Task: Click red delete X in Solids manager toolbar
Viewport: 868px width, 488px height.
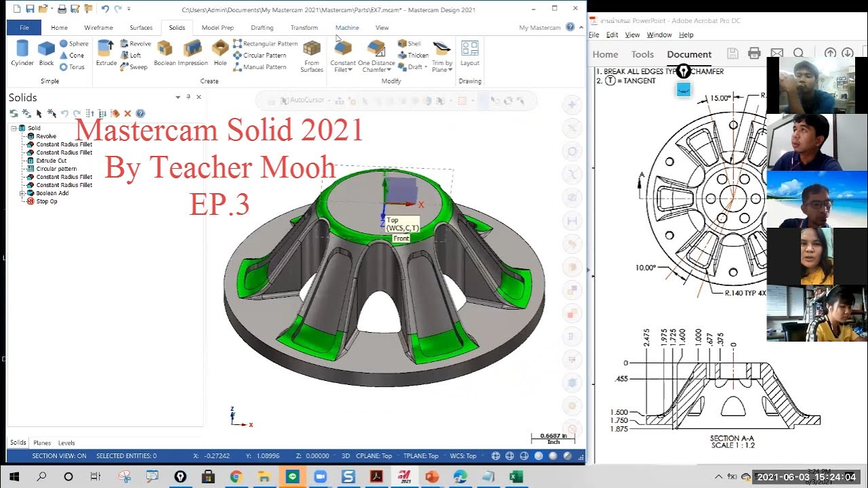Action: point(127,113)
